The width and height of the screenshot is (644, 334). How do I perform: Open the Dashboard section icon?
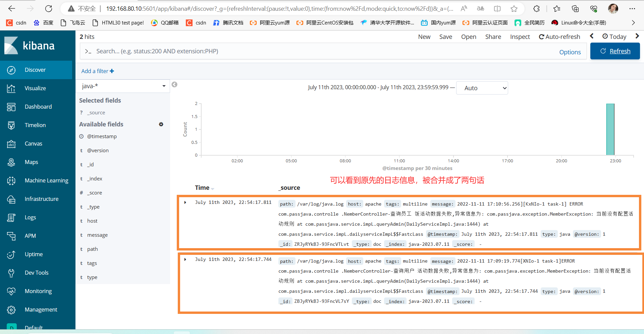click(x=11, y=107)
